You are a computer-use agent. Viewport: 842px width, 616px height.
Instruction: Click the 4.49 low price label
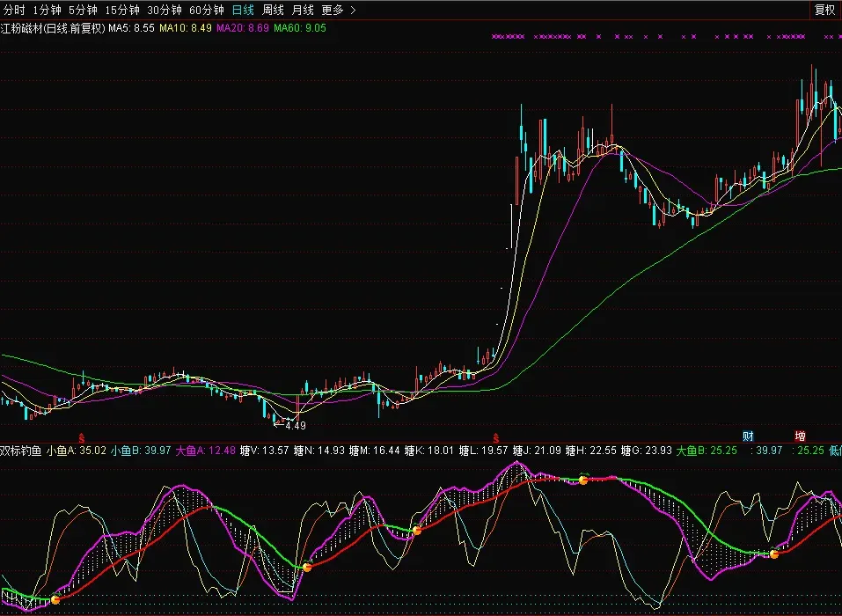click(x=296, y=425)
